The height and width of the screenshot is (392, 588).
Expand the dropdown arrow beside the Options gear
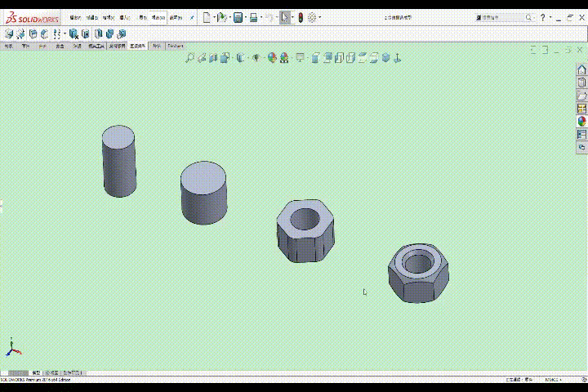pyautogui.click(x=319, y=17)
